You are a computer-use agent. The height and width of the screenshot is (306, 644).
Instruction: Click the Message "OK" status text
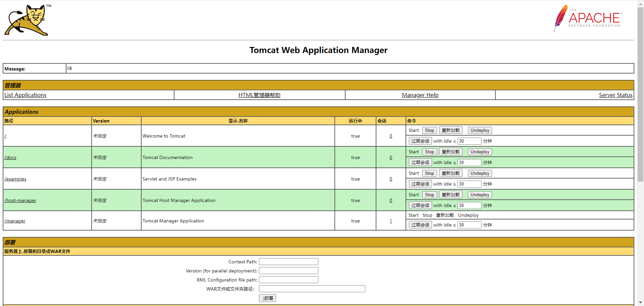pos(69,68)
